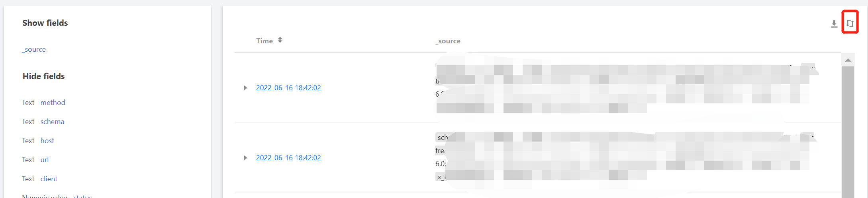This screenshot has height=198, width=868.
Task: Add the url field to columns
Action: 44,160
